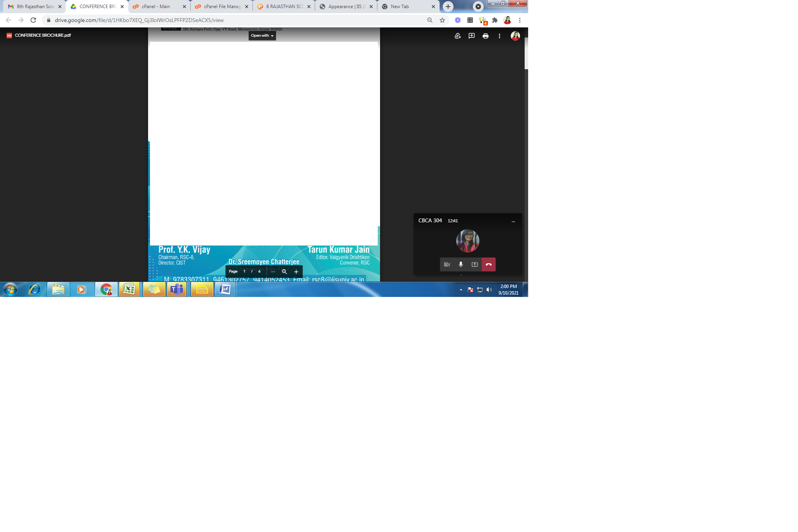Image resolution: width=798 pixels, height=532 pixels.
Task: Mute the microphone in Teams call
Action: 460,264
